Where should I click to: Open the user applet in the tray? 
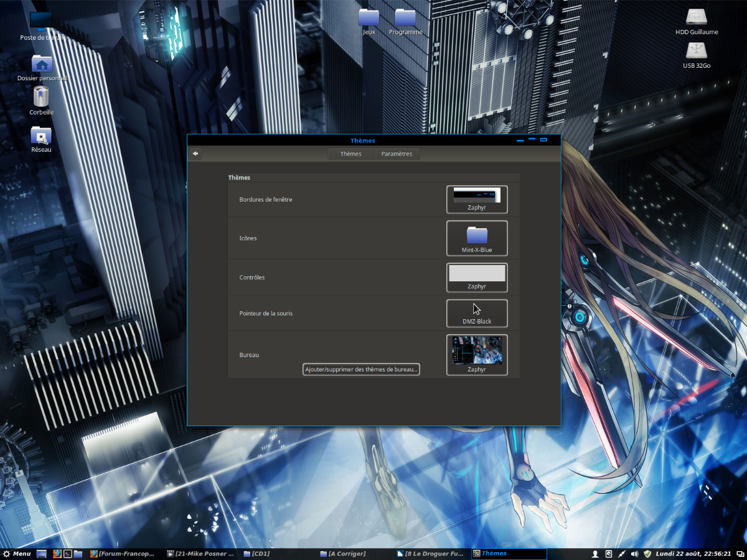click(x=595, y=554)
